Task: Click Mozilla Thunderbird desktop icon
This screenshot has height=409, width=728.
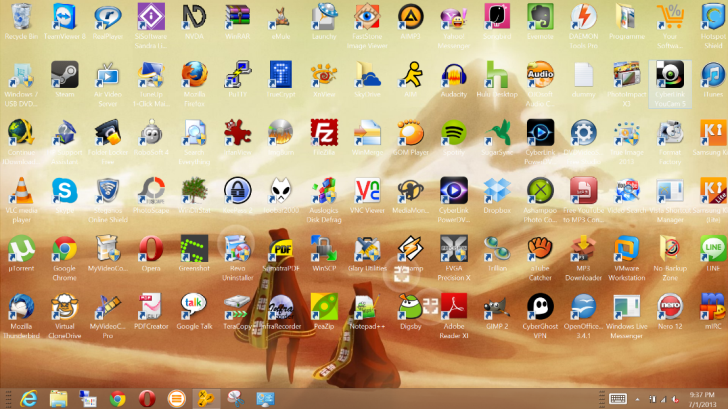Action: pyautogui.click(x=21, y=307)
